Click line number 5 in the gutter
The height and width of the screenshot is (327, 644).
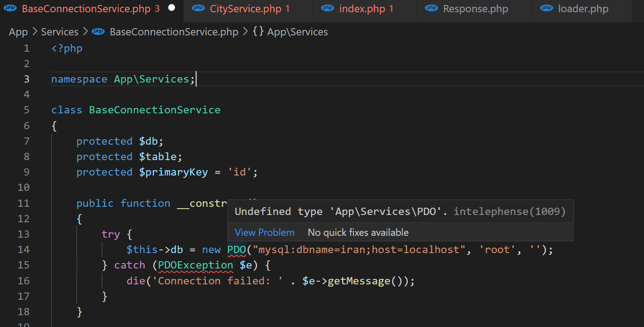click(x=26, y=110)
